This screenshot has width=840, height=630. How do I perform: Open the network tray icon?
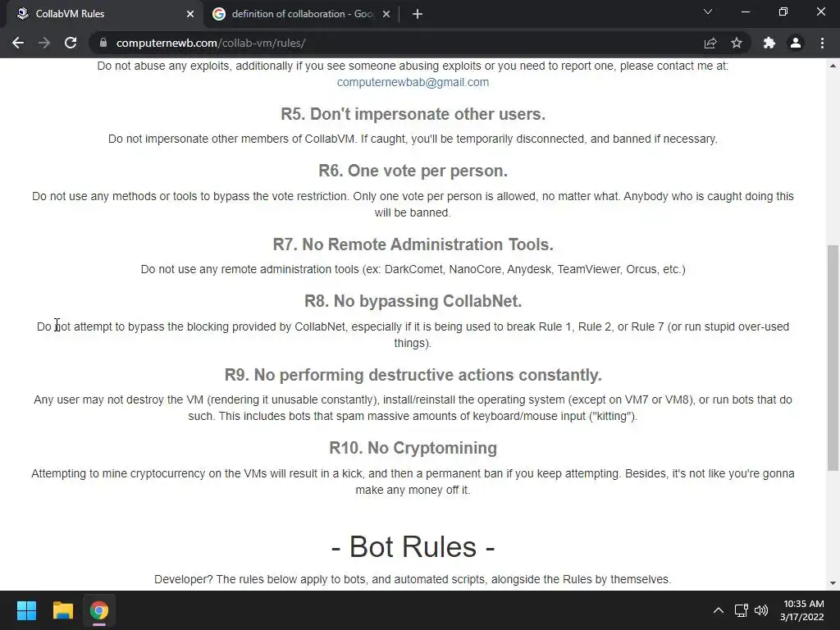tap(742, 610)
